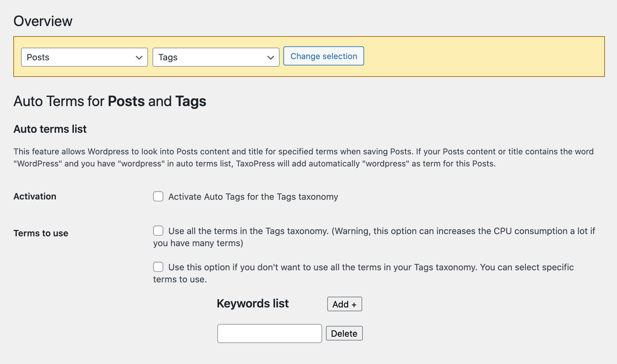Image resolution: width=617 pixels, height=364 pixels.
Task: Click the Overview heading
Action: click(x=43, y=21)
